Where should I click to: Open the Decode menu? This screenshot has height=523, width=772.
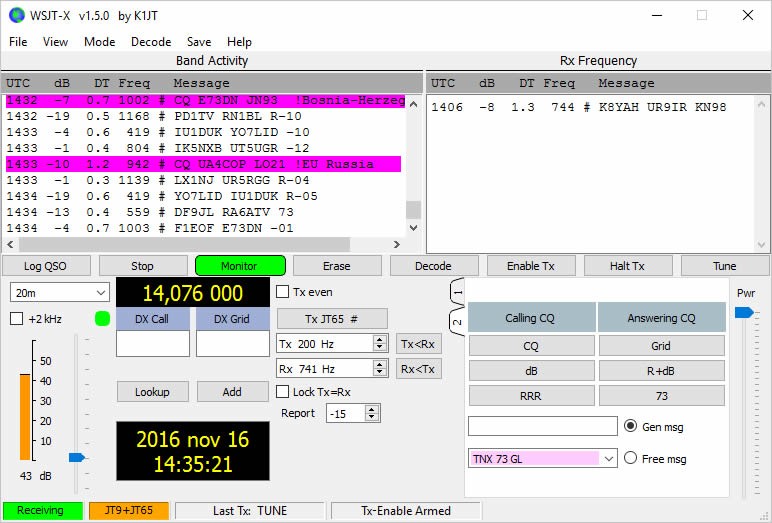point(151,42)
